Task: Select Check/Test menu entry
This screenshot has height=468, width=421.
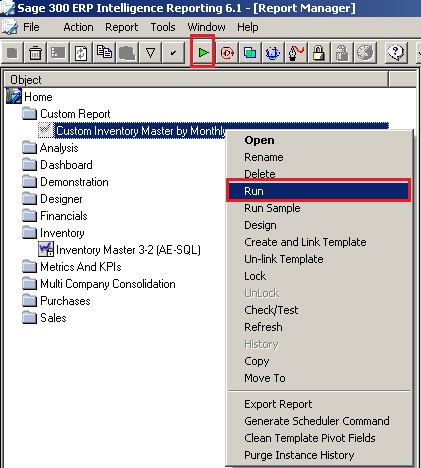Action: coord(318,310)
